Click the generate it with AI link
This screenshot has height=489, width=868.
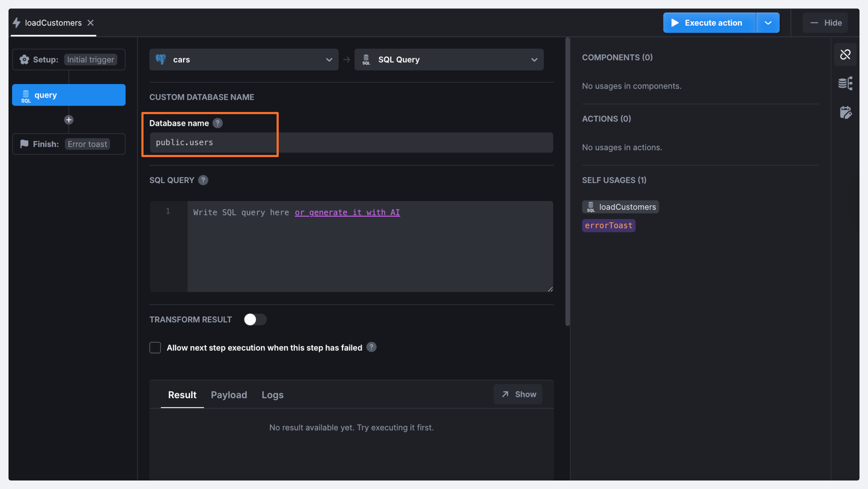(x=347, y=212)
